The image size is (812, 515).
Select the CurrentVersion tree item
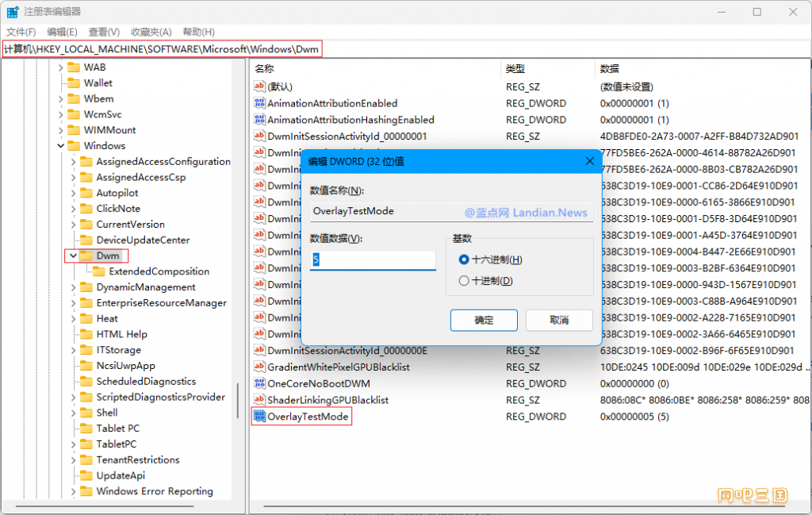pyautogui.click(x=131, y=225)
